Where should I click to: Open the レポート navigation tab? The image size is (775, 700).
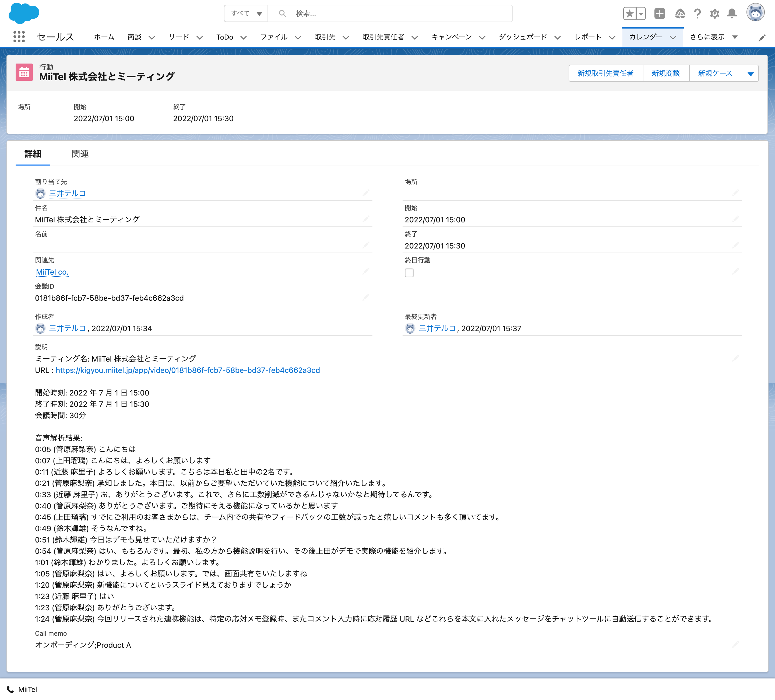point(588,37)
